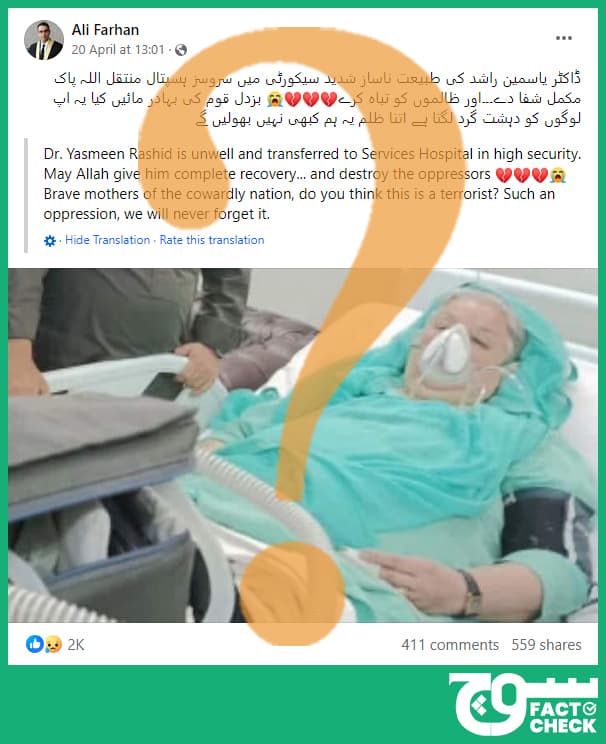The image size is (606, 744).
Task: Open the hospital bed photo
Action: pos(303,445)
